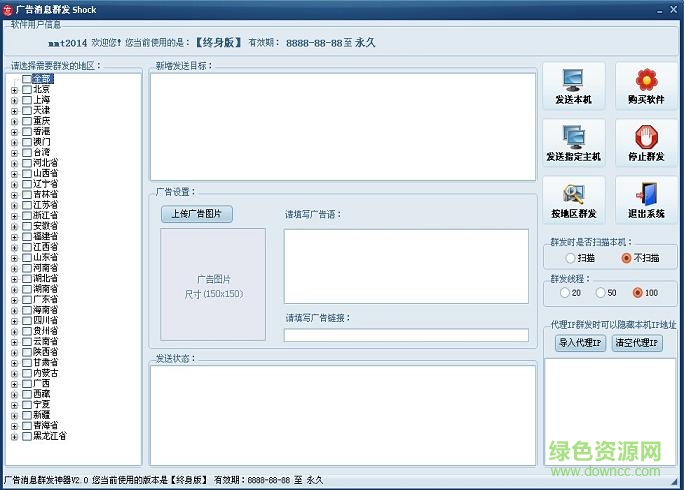Image resolution: width=684 pixels, height=490 pixels.
Task: Check the 重庆 checkbox
Action: (x=27, y=121)
